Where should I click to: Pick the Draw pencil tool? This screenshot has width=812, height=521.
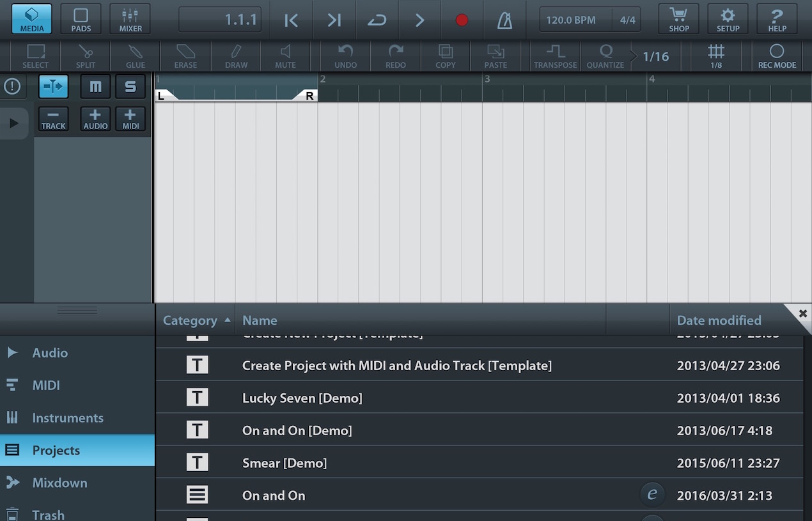pos(236,56)
